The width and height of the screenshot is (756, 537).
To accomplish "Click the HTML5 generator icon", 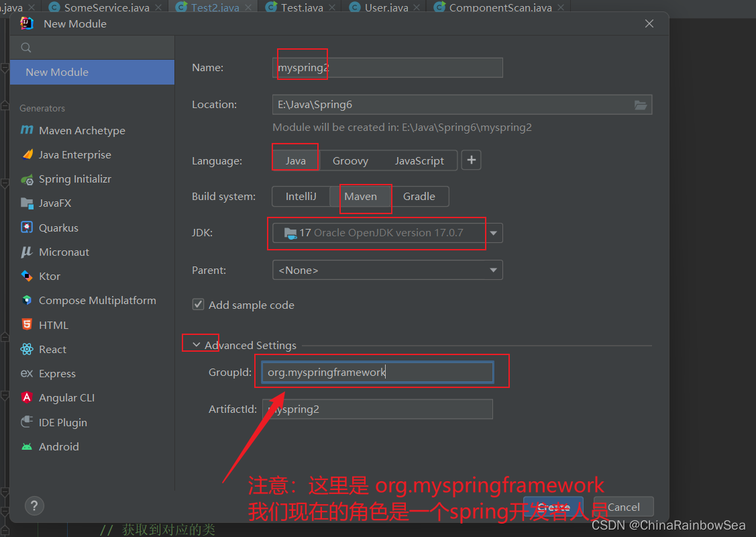I will (27, 325).
